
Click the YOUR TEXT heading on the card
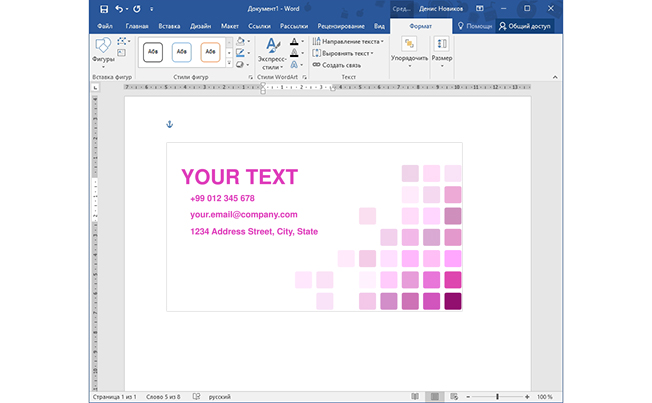tap(240, 177)
